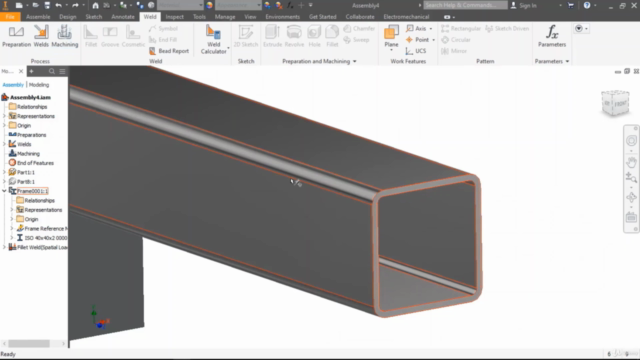
Task: Activate the Welds process tool
Action: 41,36
